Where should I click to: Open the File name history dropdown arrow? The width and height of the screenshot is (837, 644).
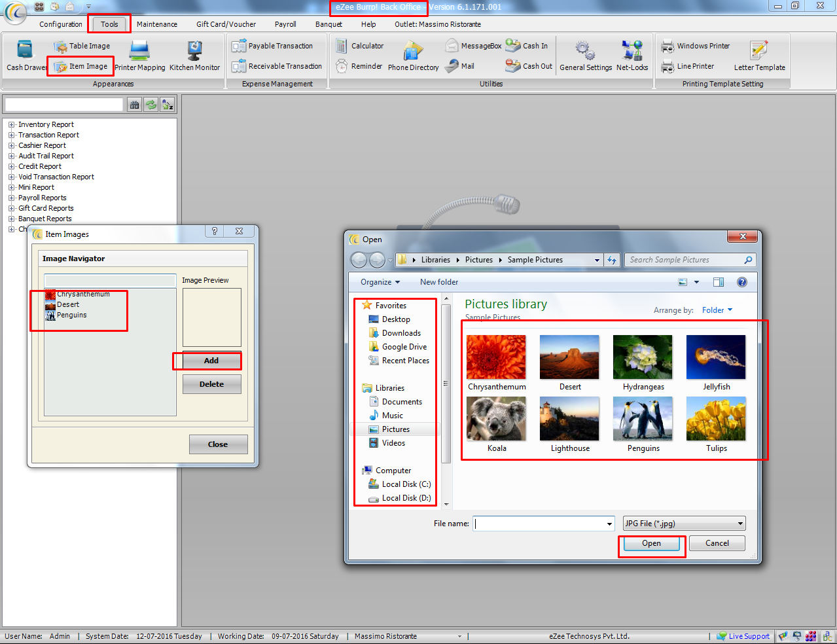(609, 524)
